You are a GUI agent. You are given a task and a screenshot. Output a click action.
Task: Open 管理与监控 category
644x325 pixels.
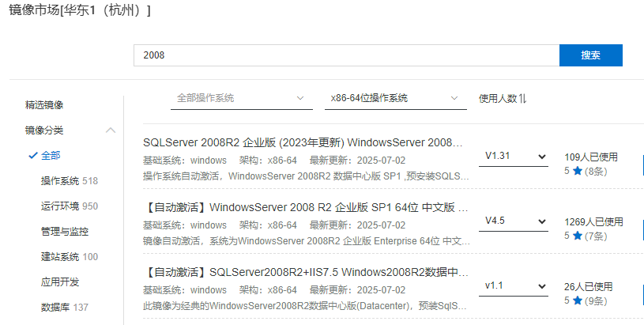click(x=65, y=232)
